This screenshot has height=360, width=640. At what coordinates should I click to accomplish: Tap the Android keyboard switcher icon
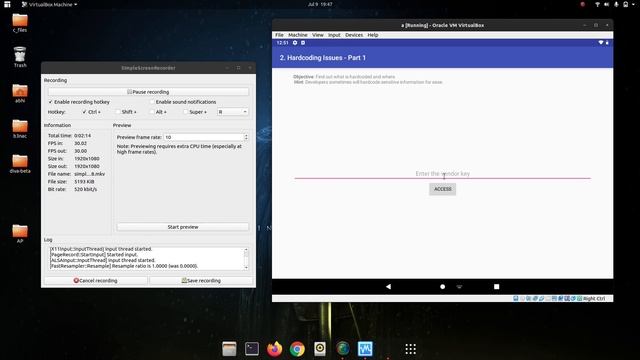click(459, 287)
